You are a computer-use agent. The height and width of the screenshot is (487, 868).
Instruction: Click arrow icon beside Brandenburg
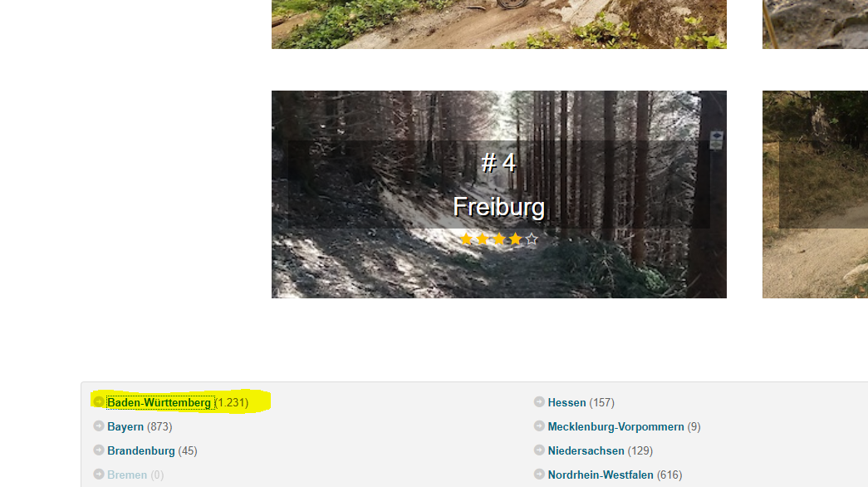tap(99, 450)
